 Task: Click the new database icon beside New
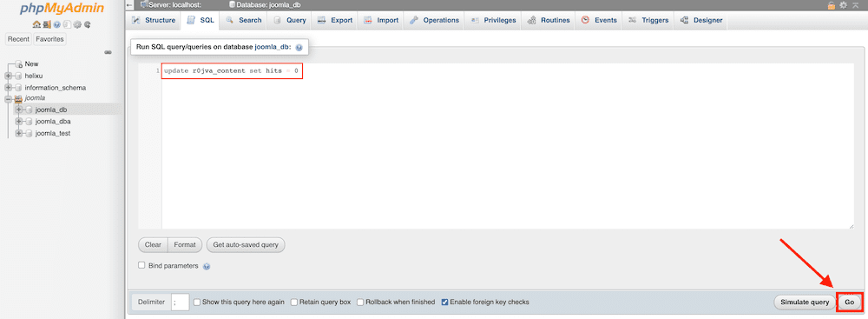point(19,63)
